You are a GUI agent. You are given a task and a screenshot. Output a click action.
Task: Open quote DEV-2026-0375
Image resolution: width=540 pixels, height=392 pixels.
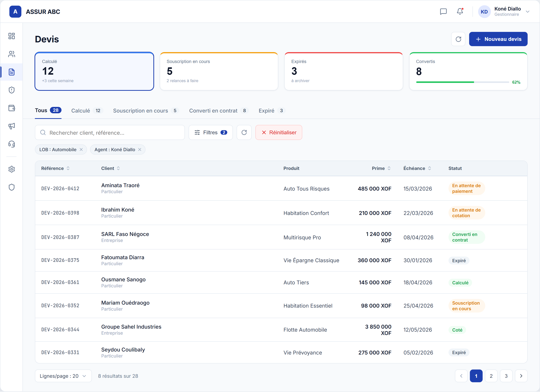[x=60, y=260]
